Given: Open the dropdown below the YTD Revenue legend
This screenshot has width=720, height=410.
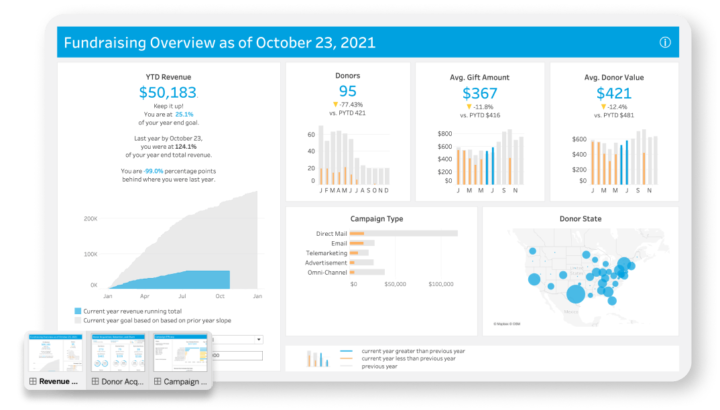Looking at the screenshot, I should (x=240, y=341).
